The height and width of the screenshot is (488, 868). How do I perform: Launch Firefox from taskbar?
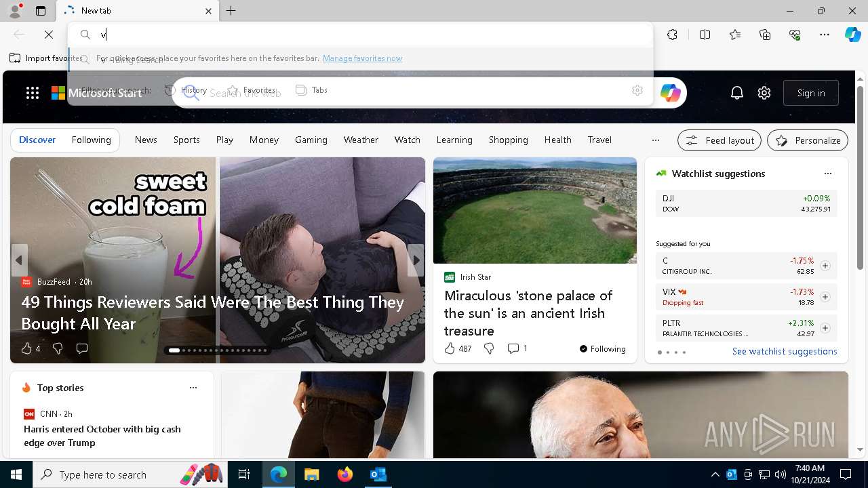click(x=344, y=474)
